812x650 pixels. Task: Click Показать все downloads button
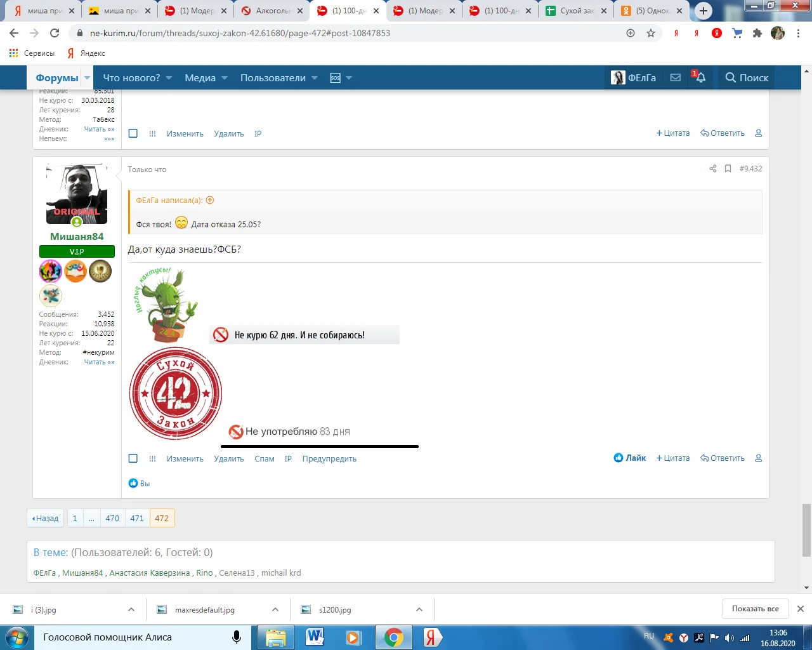tap(756, 609)
